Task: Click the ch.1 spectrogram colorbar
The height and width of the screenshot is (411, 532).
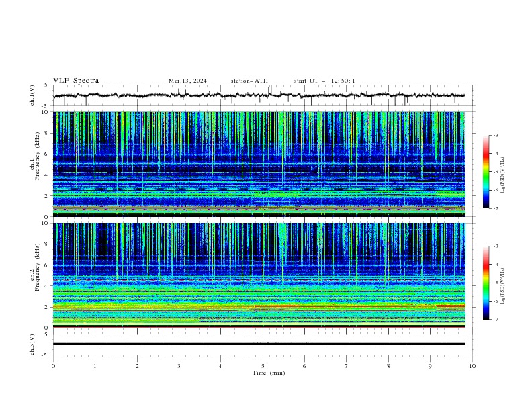Action: [486, 172]
